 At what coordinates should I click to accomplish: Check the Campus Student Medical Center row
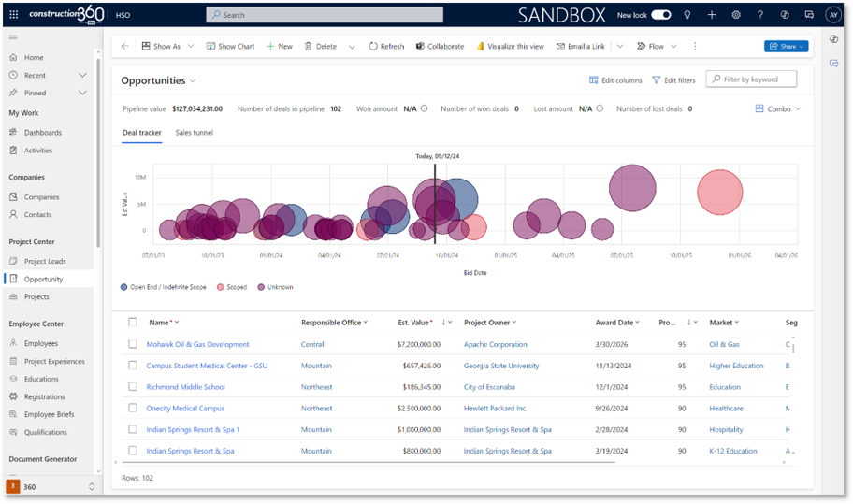[132, 366]
